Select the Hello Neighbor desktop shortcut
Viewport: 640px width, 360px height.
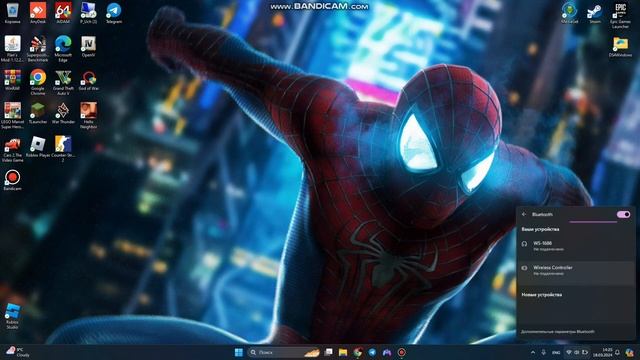[88, 116]
